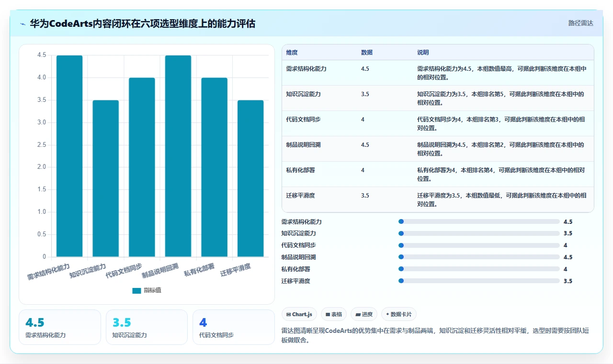
Task: Click the x-axis label 迁移平滑度
Action: point(236,270)
